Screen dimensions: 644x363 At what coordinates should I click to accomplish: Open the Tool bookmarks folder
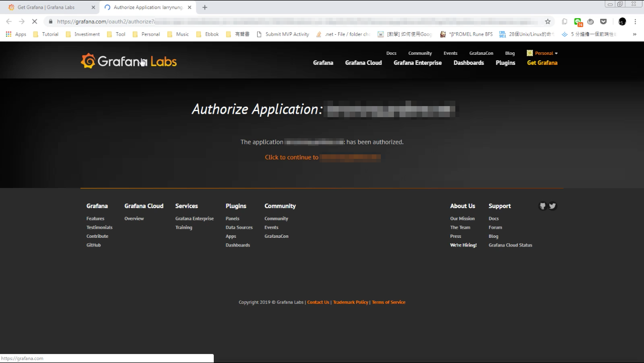[x=116, y=34]
